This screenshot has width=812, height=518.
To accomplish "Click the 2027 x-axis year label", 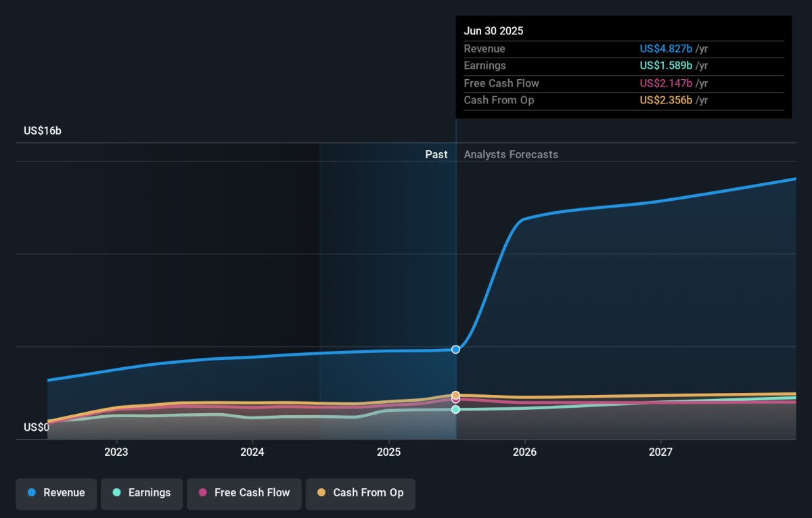I will [660, 452].
